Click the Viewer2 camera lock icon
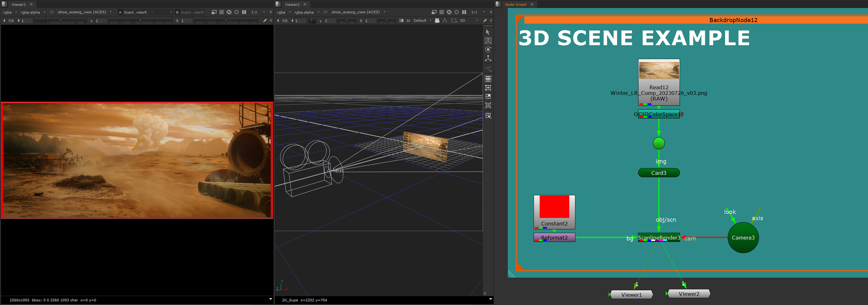Viewport: 868px width, 305px height. [437, 20]
